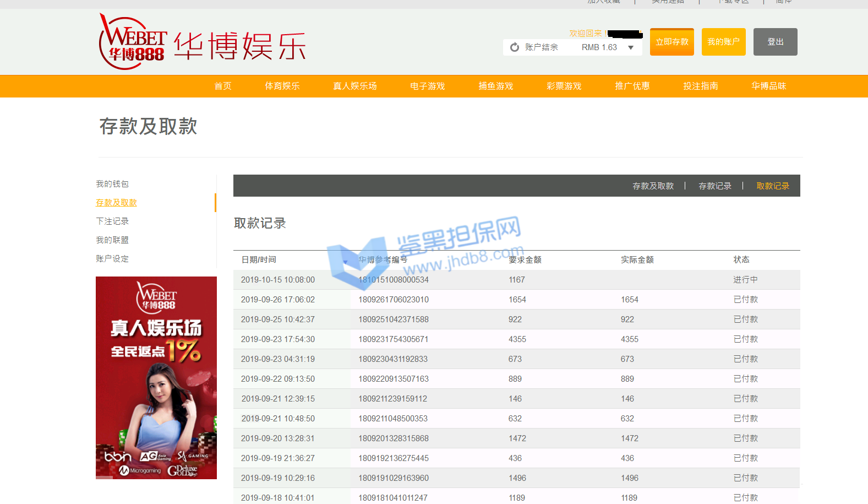Open the 我的账户 account button
868x504 pixels.
coord(723,42)
